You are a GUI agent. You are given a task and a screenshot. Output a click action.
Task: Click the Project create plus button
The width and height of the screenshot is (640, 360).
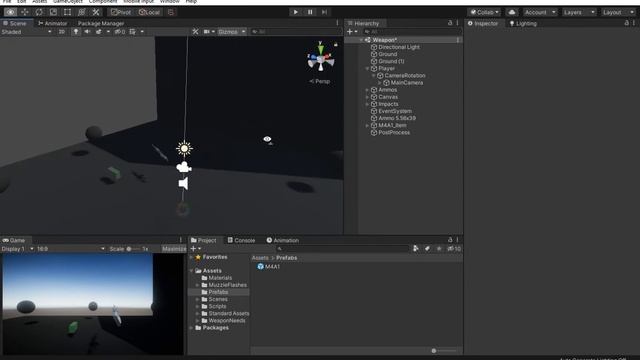(x=193, y=249)
